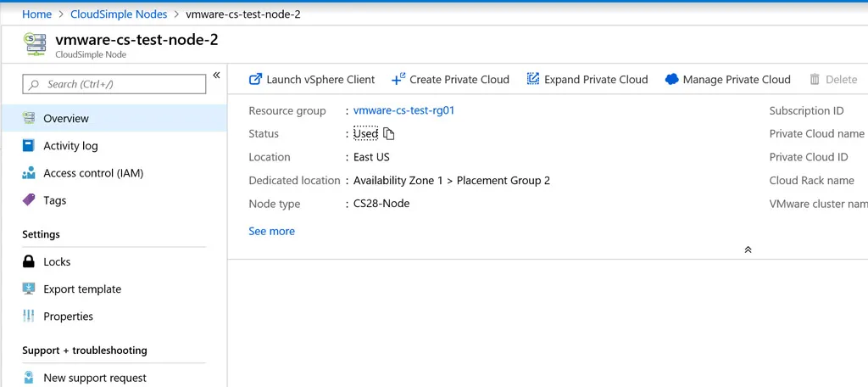Focus the Search (Ctrl+/) field
This screenshot has height=387, width=868.
pos(114,84)
